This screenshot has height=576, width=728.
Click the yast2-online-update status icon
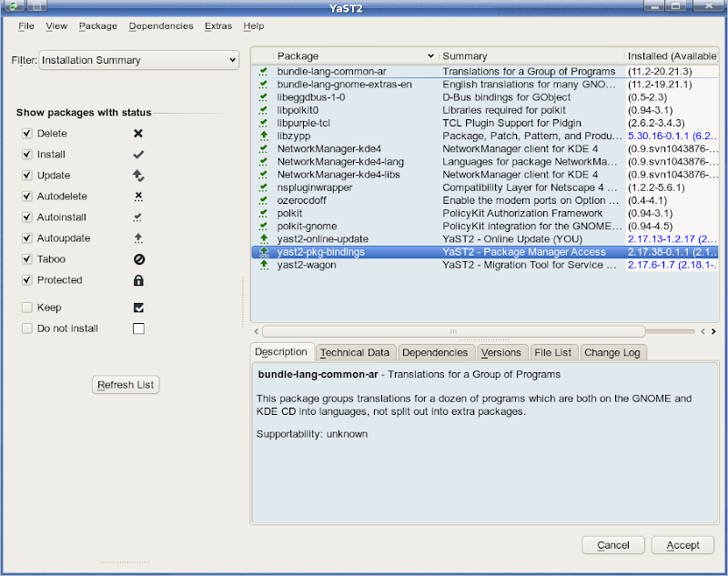[x=264, y=239]
